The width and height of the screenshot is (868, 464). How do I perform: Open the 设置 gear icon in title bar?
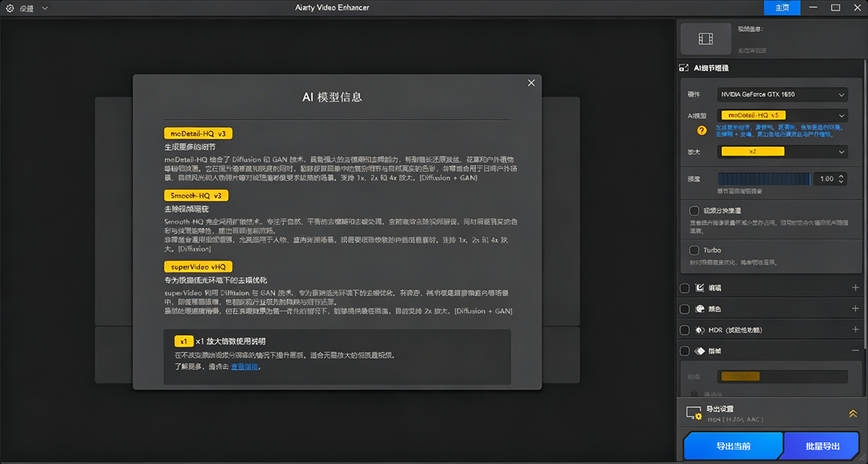9,8
